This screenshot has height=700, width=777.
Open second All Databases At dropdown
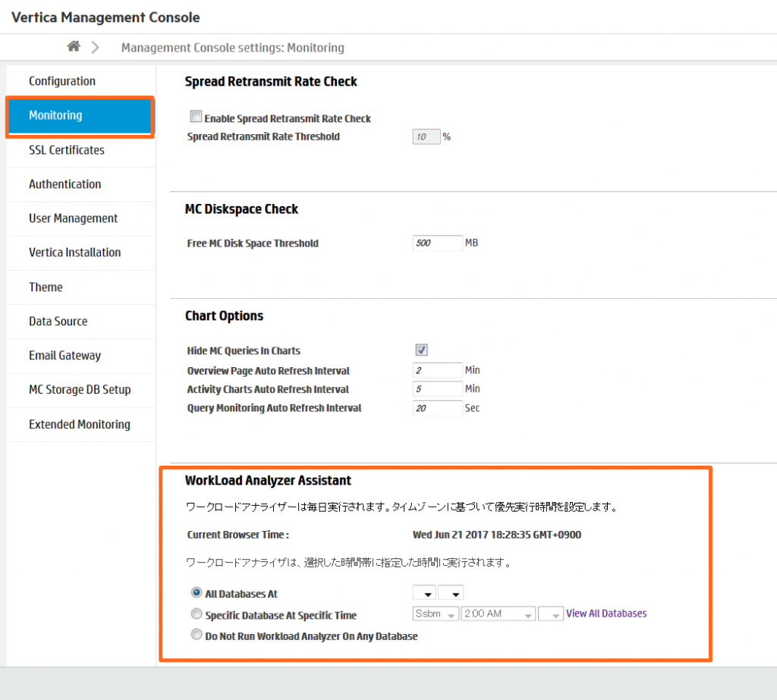451,593
